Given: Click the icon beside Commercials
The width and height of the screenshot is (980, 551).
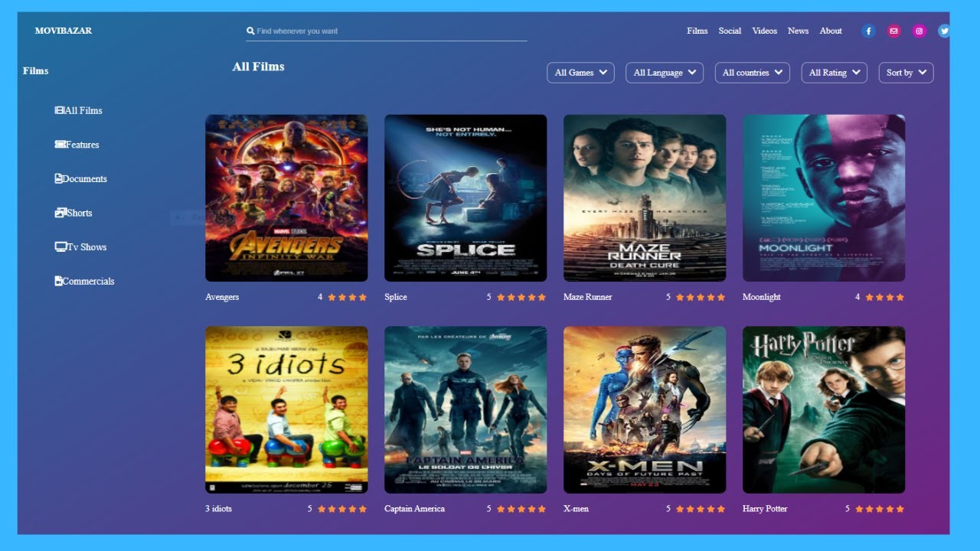Looking at the screenshot, I should 59,281.
